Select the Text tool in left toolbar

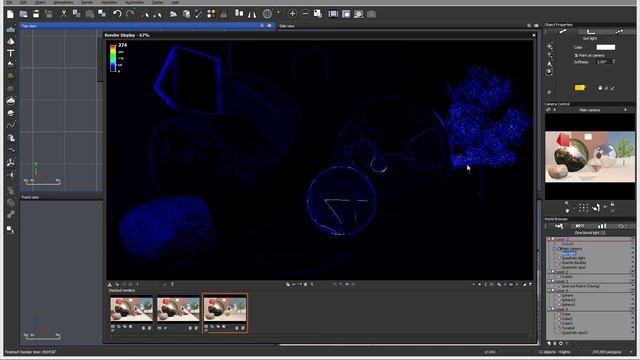pyautogui.click(x=11, y=53)
